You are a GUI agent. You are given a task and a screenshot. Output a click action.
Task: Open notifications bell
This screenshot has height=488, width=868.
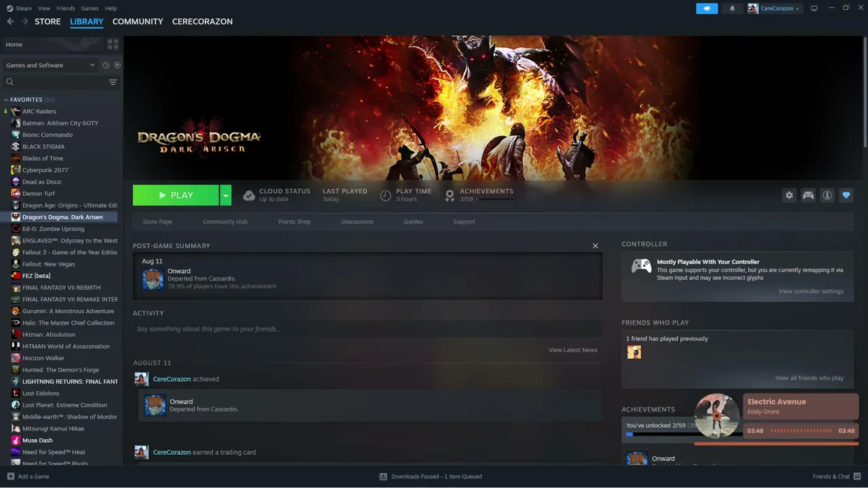[732, 8]
